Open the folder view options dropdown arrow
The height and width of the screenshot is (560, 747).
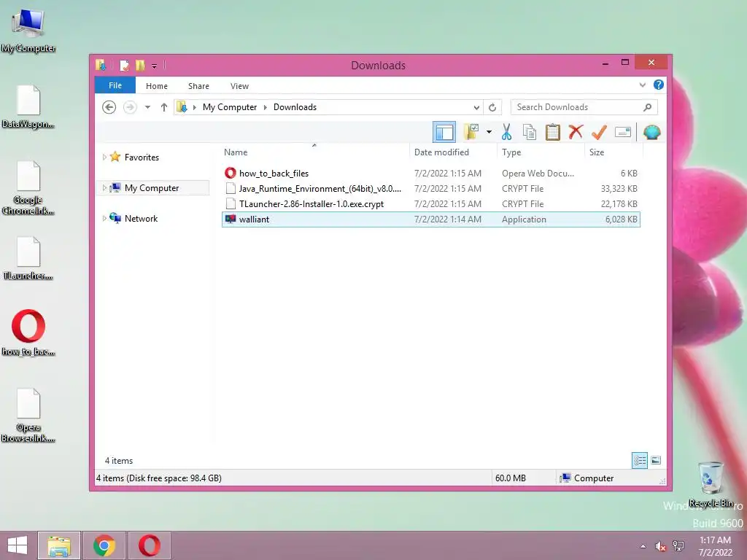(489, 132)
